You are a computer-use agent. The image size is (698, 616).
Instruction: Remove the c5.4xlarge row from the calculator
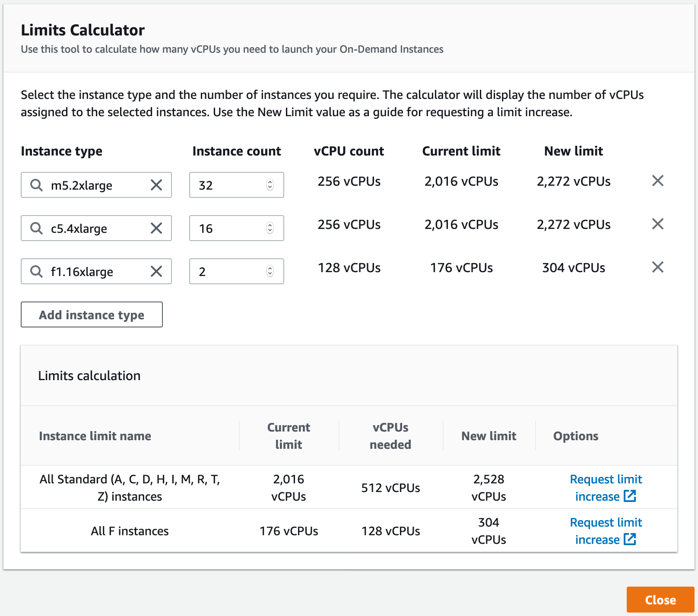657,224
